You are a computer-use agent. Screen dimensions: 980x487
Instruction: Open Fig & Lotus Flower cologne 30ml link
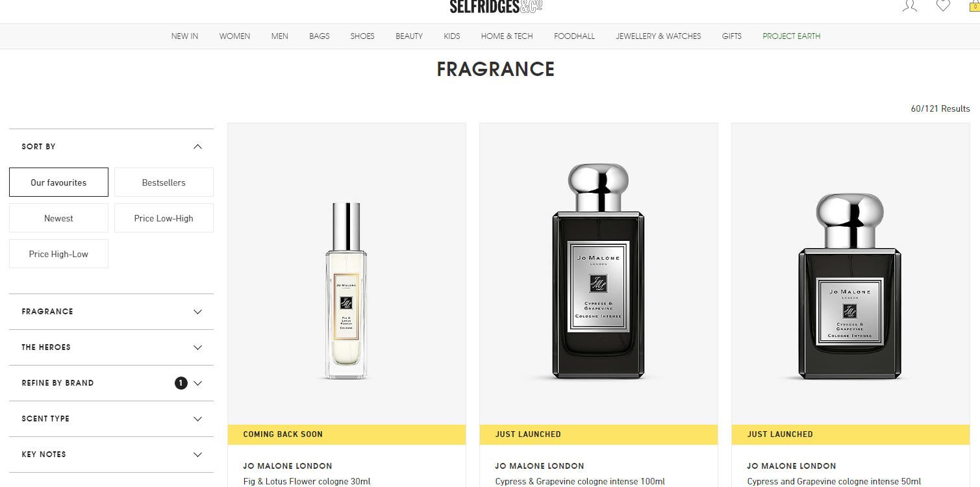(307, 482)
